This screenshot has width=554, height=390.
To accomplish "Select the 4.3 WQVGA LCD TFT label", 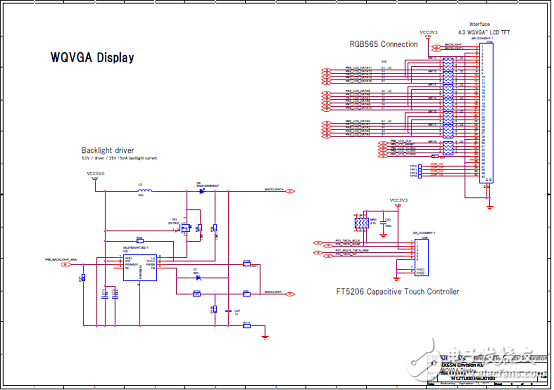I will tap(484, 32).
